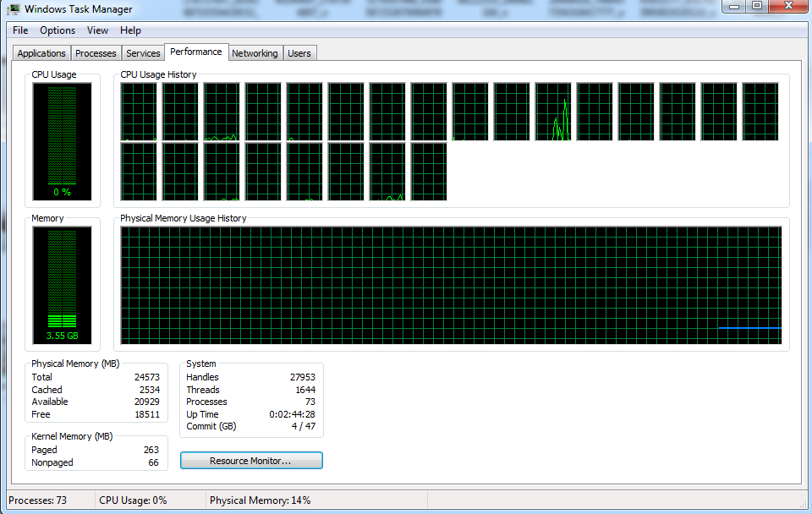The width and height of the screenshot is (812, 514).
Task: Click the Paged kernel memory value 263
Action: (x=151, y=450)
